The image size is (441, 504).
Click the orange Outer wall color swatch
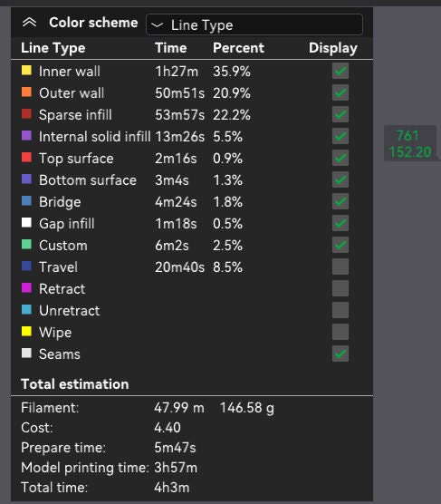26,92
